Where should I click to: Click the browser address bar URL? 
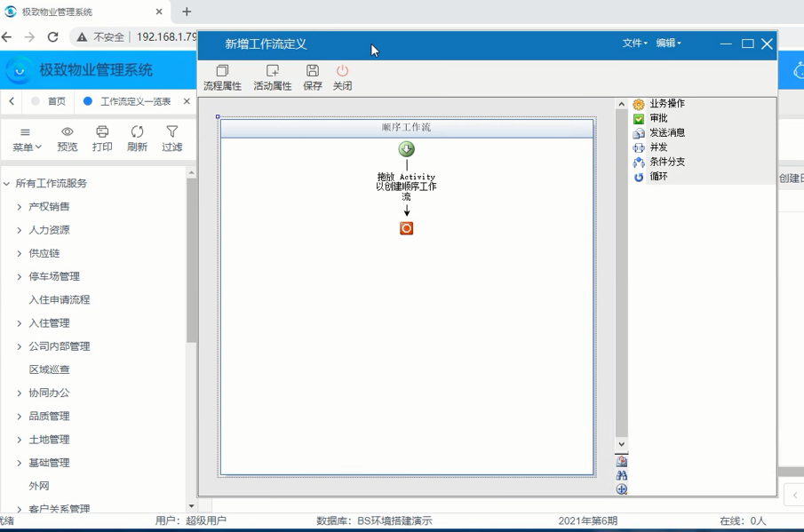166,37
